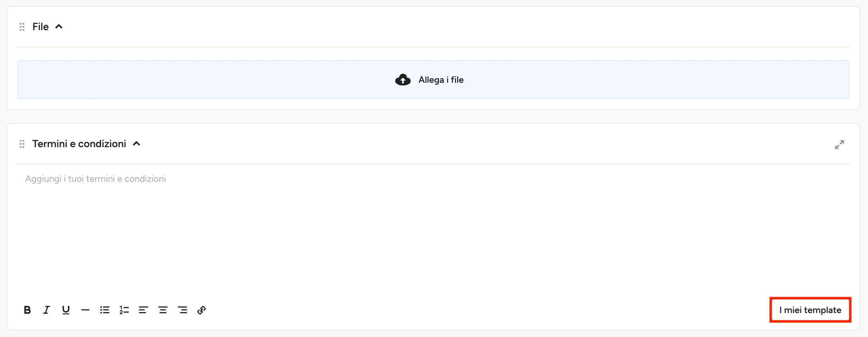Insert a hyperlink in the editor
This screenshot has height=337, width=868.
pos(201,310)
